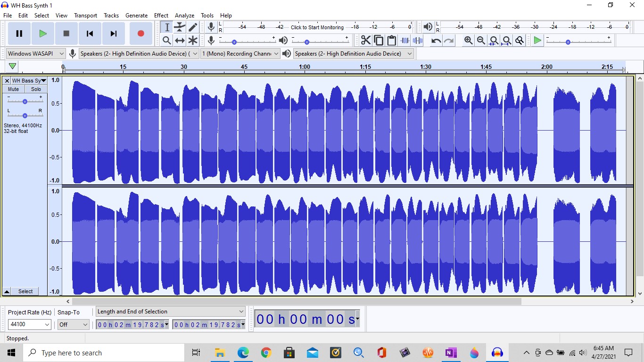Click the track Select button

(x=25, y=291)
